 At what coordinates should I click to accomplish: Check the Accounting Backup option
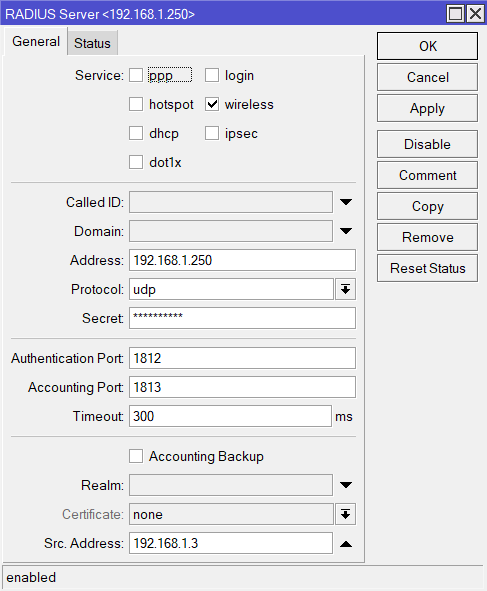136,456
